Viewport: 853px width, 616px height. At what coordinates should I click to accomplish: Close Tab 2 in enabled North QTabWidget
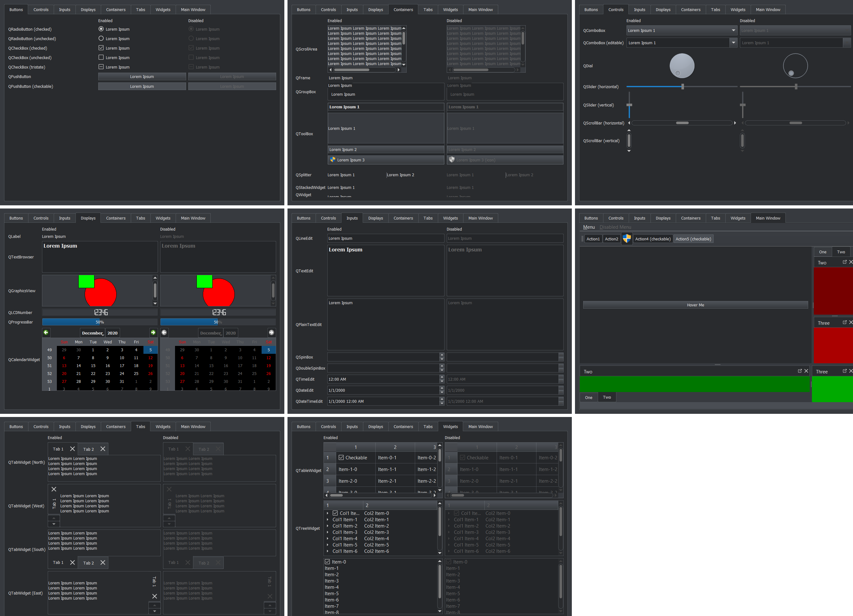(103, 449)
